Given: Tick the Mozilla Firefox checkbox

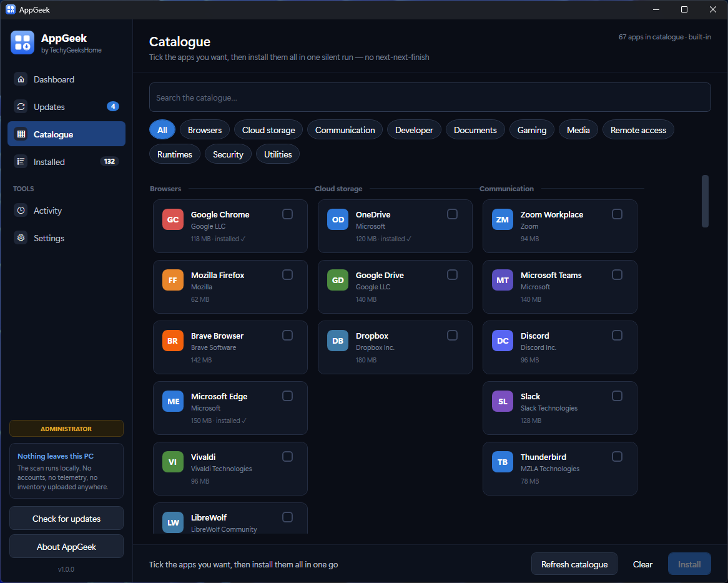Looking at the screenshot, I should pos(287,275).
